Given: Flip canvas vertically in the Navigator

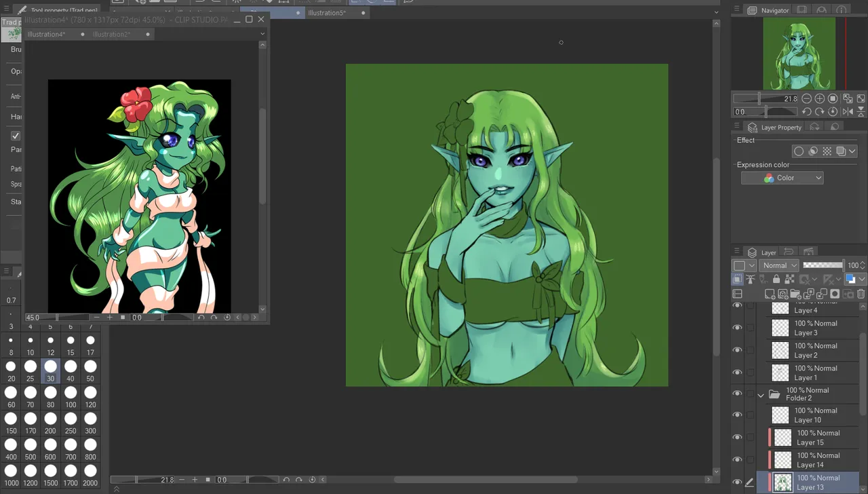Looking at the screenshot, I should pos(861,111).
